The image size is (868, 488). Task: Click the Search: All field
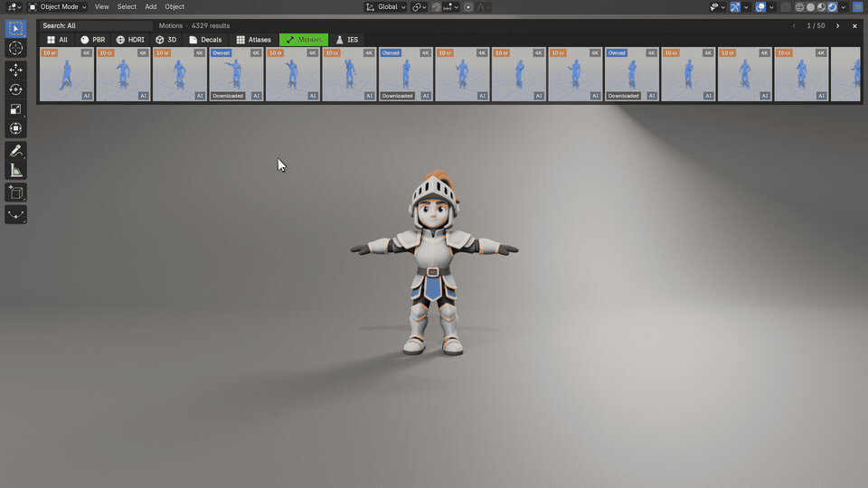(x=96, y=25)
